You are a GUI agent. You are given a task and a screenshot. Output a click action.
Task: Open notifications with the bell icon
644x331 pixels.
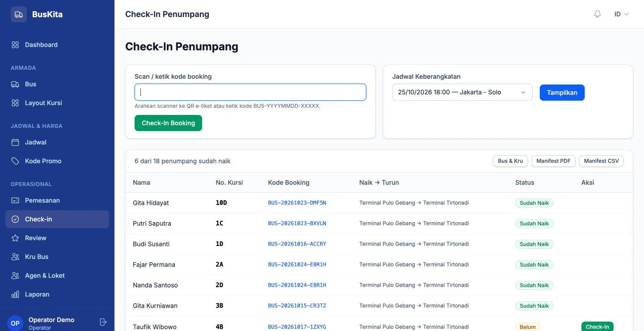[597, 14]
